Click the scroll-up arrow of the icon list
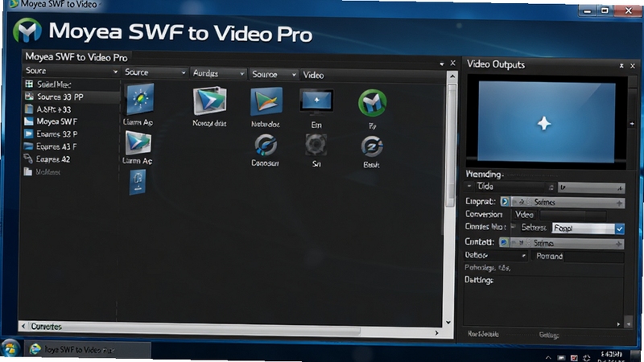Viewport: 644px width, 362px height. click(452, 76)
